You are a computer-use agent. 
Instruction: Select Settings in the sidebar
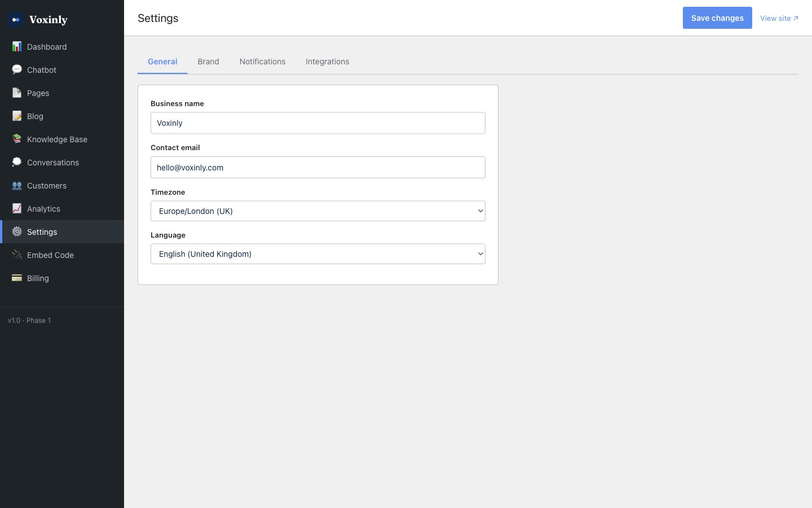pos(62,232)
